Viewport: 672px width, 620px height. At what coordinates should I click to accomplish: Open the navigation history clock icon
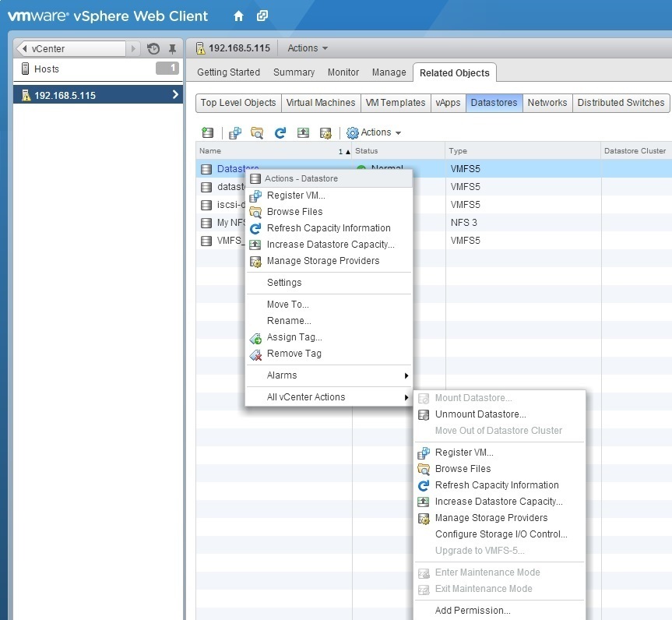tap(153, 49)
